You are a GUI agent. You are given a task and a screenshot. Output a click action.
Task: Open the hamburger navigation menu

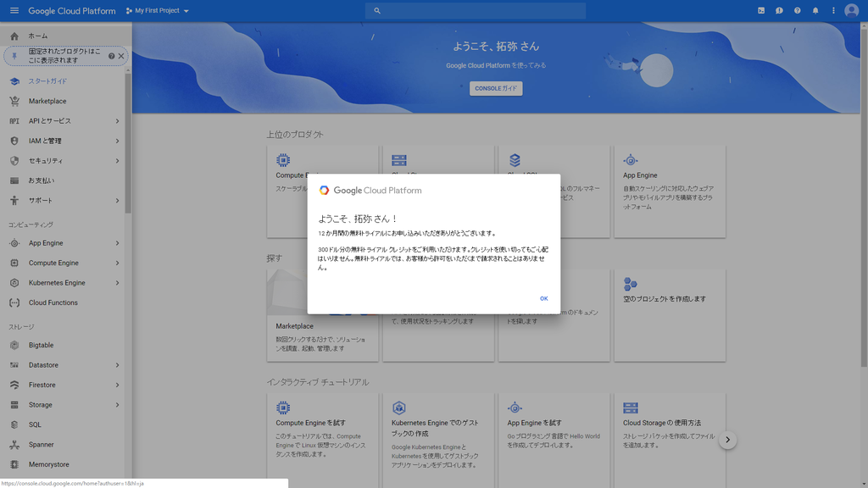tap(14, 10)
